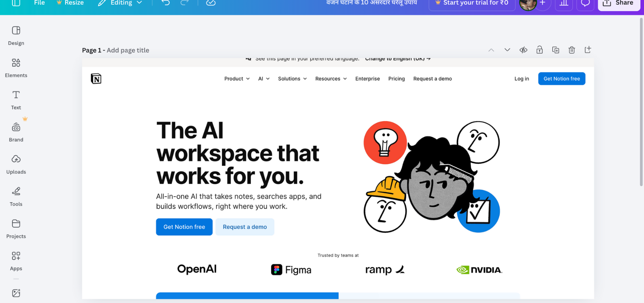
Task: Click the Notion logo
Action: click(x=96, y=79)
